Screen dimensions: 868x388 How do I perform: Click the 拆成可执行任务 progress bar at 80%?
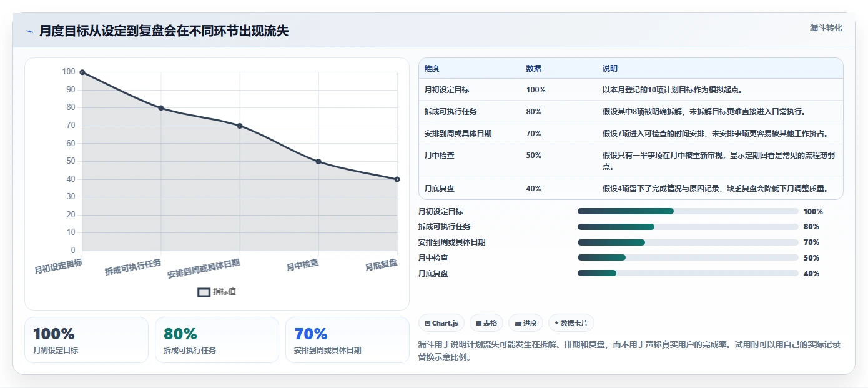point(688,227)
